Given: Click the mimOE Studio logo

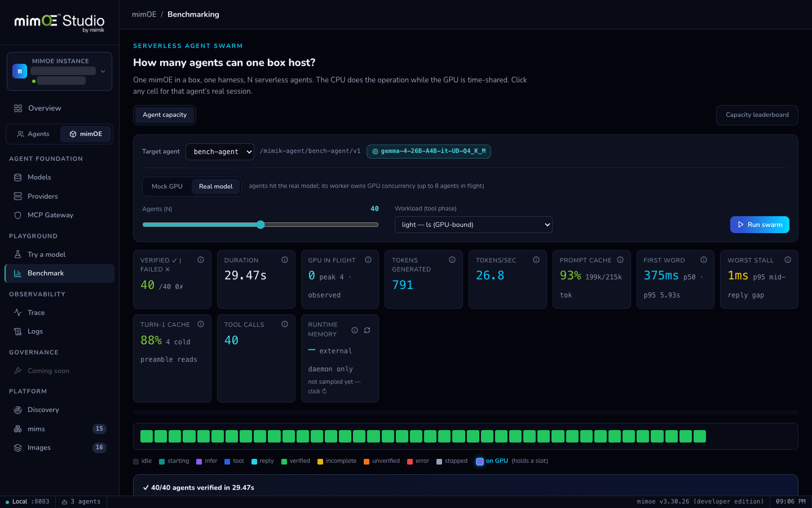Looking at the screenshot, I should tap(59, 23).
